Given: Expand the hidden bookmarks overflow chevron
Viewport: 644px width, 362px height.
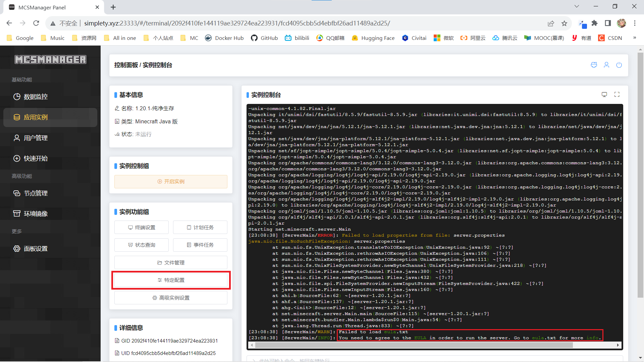Looking at the screenshot, I should [634, 38].
